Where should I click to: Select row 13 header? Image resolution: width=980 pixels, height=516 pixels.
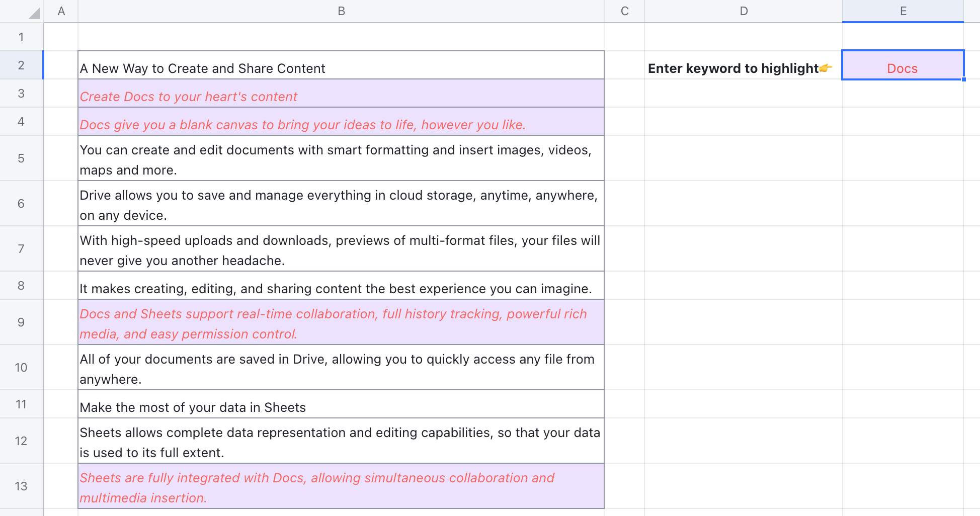21,486
